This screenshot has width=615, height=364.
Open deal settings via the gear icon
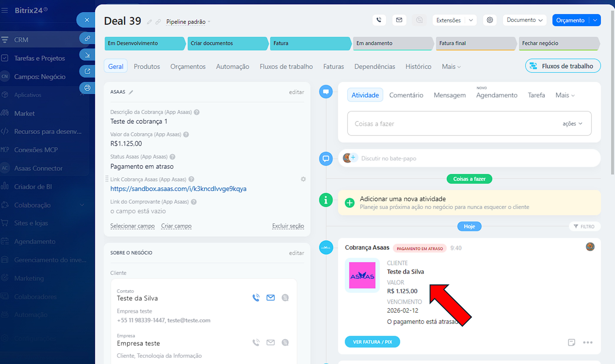[x=490, y=20]
